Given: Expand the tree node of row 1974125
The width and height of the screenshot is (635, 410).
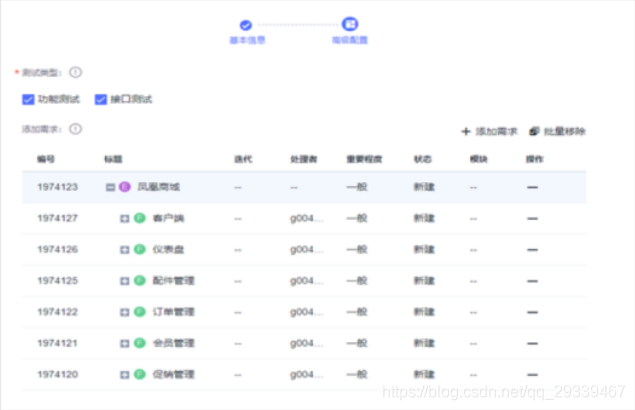Looking at the screenshot, I should (x=125, y=281).
